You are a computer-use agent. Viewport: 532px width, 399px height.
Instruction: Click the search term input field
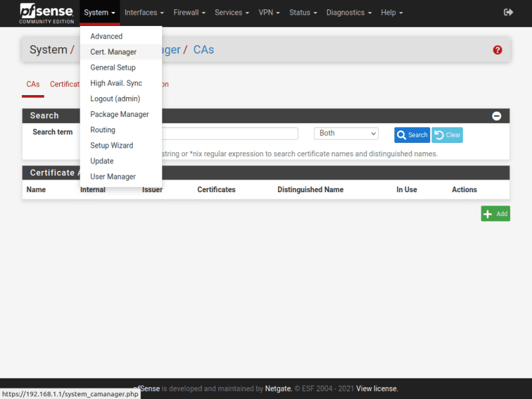coord(219,134)
